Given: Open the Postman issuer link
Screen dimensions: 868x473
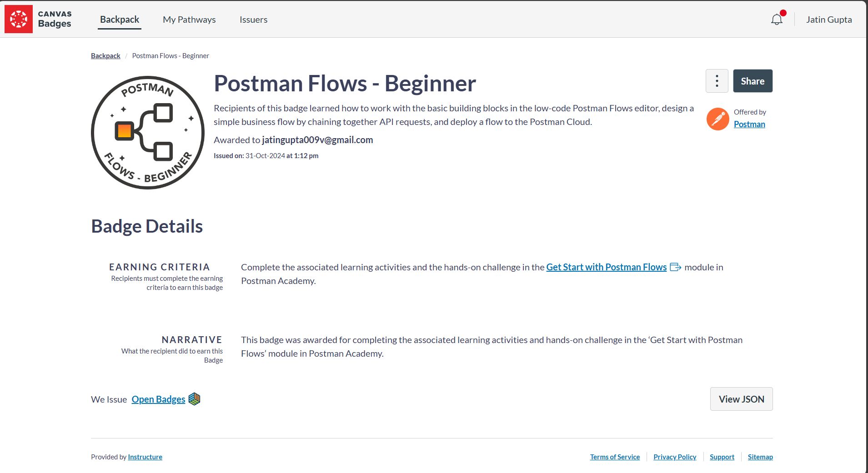Looking at the screenshot, I should pyautogui.click(x=749, y=124).
